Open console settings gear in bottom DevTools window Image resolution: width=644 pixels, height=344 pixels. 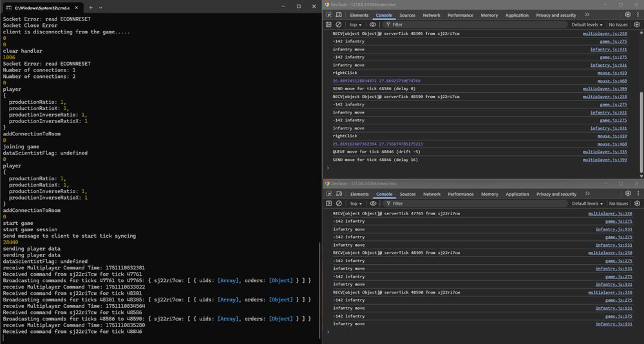637,204
